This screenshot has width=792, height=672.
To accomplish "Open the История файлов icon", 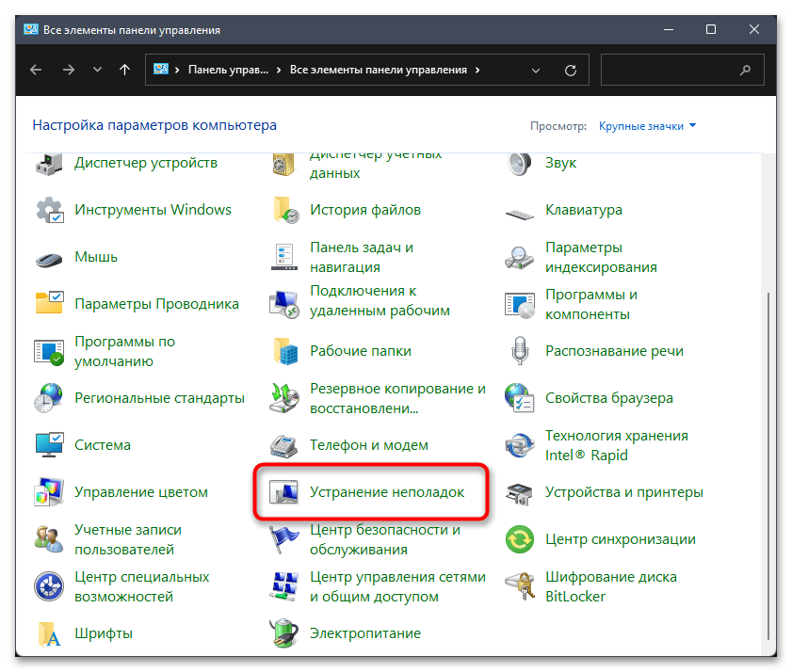I will click(x=284, y=209).
